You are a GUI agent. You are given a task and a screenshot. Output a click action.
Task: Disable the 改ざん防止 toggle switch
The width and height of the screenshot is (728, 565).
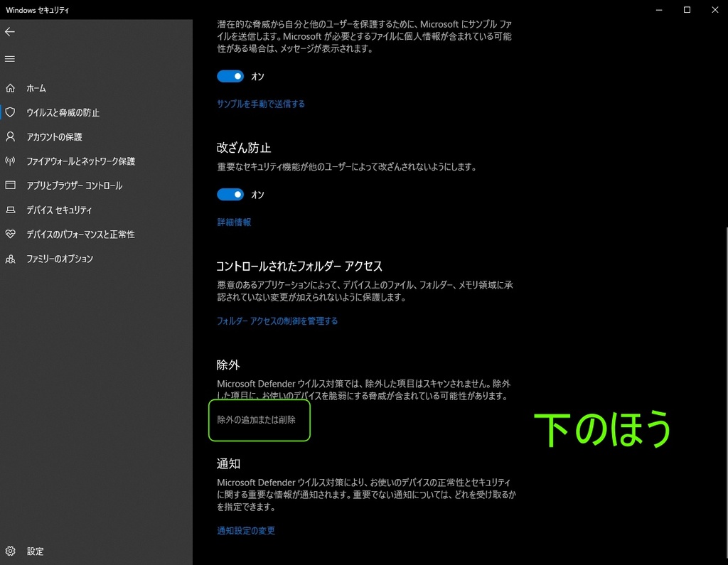[x=230, y=195]
